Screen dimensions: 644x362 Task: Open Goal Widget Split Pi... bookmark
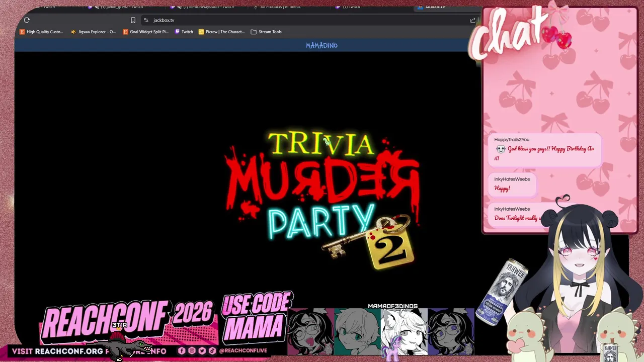(146, 32)
